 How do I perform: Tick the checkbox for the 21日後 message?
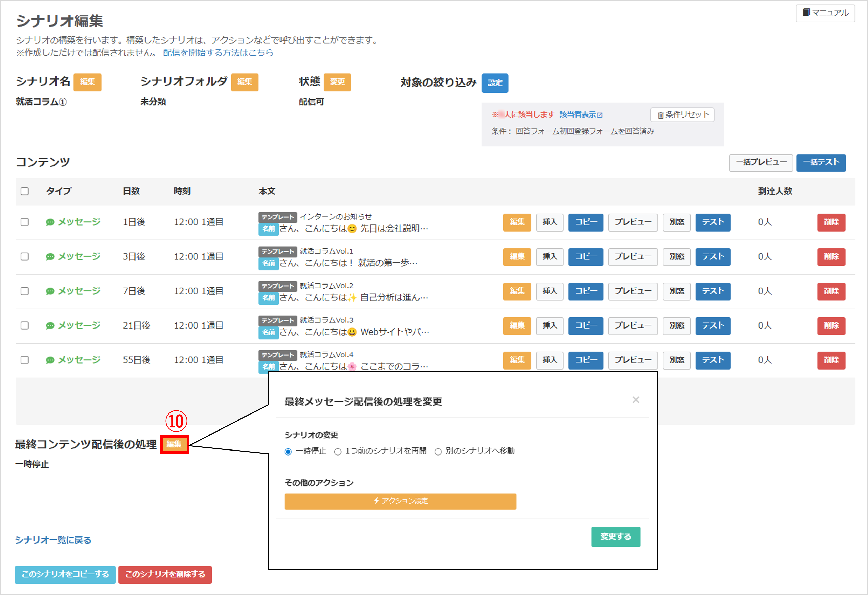coord(25,326)
